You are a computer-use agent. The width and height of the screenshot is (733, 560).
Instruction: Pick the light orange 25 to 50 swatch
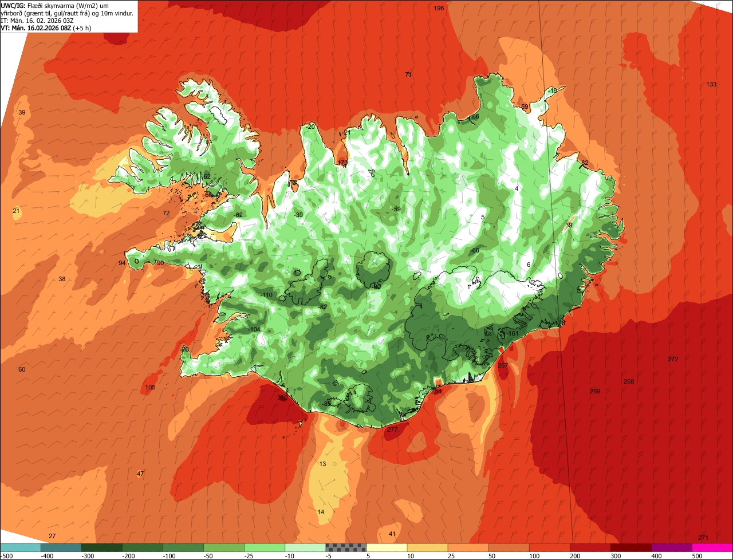[x=467, y=547]
